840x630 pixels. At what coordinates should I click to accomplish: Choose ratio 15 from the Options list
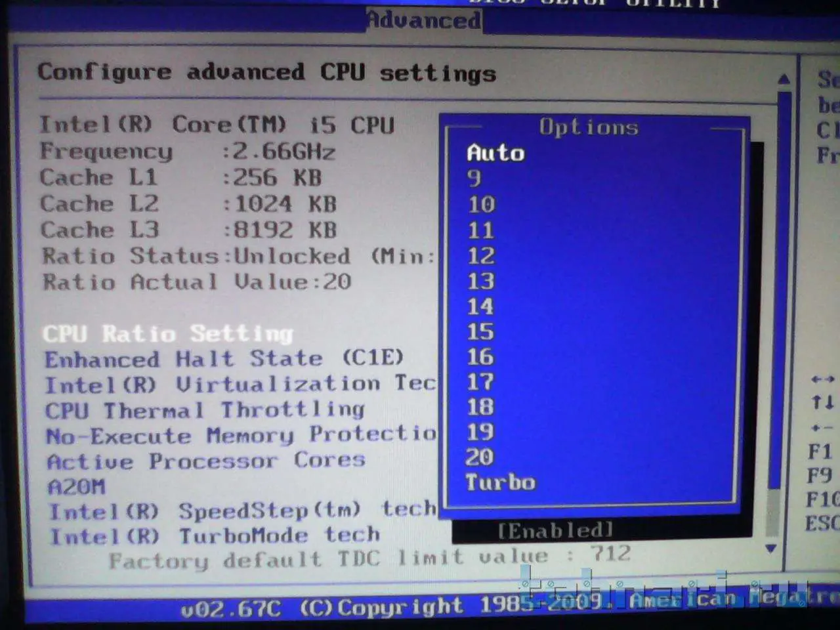coord(480,331)
